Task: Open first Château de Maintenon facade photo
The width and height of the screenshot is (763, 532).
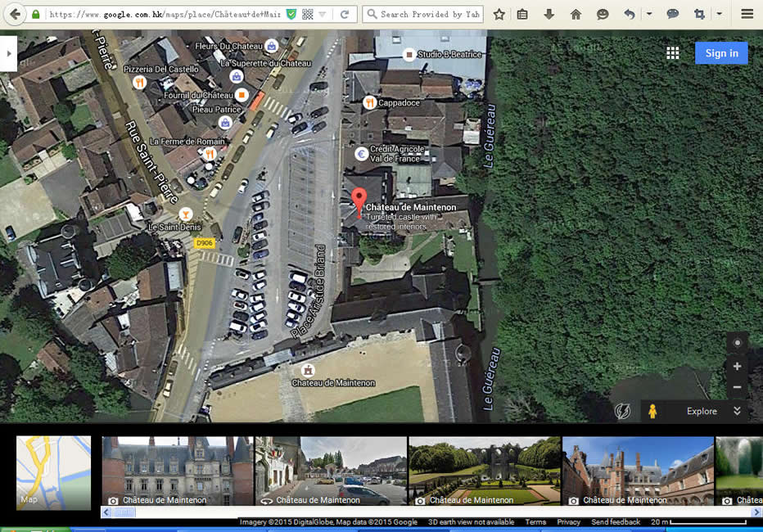Action: coord(178,471)
